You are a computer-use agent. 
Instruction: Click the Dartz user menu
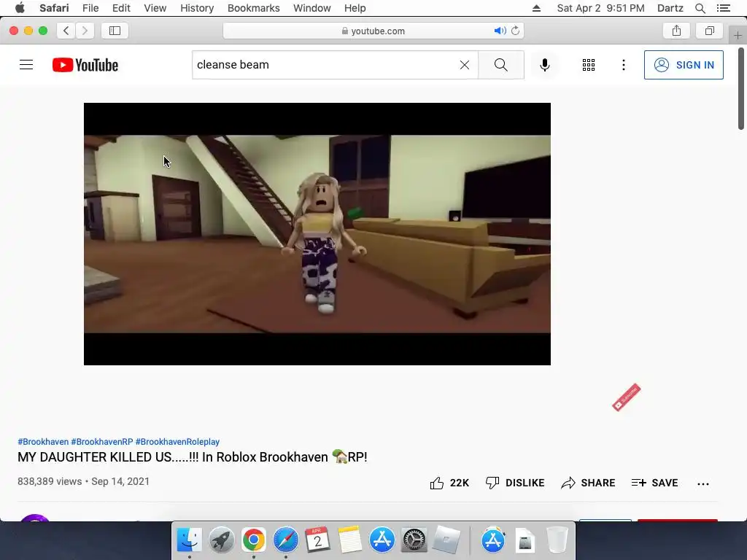click(x=670, y=8)
